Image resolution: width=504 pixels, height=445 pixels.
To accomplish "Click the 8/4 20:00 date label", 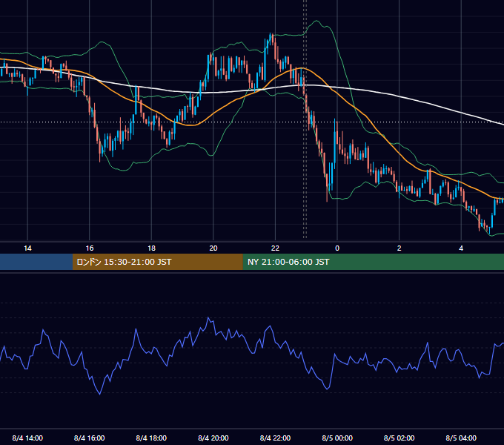I will point(213,438).
